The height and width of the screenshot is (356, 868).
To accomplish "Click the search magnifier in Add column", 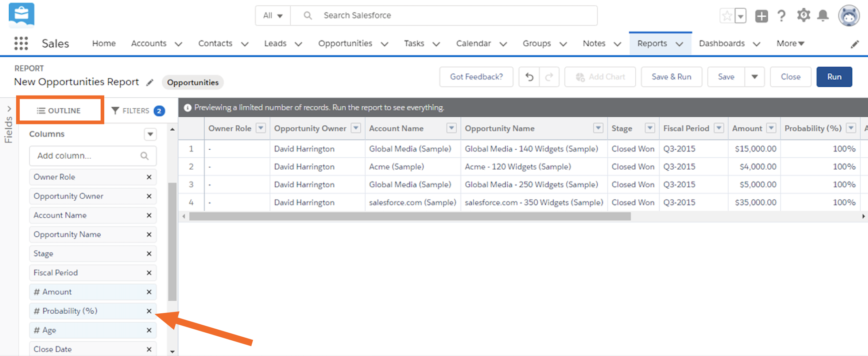I will [144, 156].
